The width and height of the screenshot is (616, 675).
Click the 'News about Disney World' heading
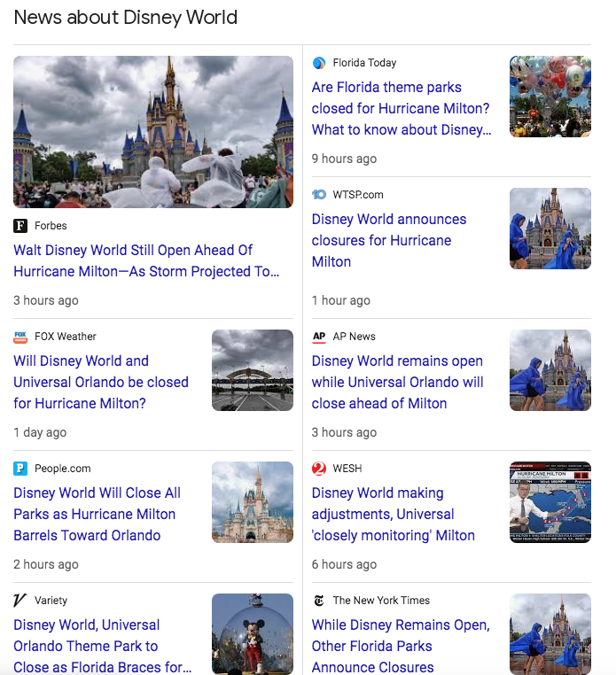(x=125, y=18)
